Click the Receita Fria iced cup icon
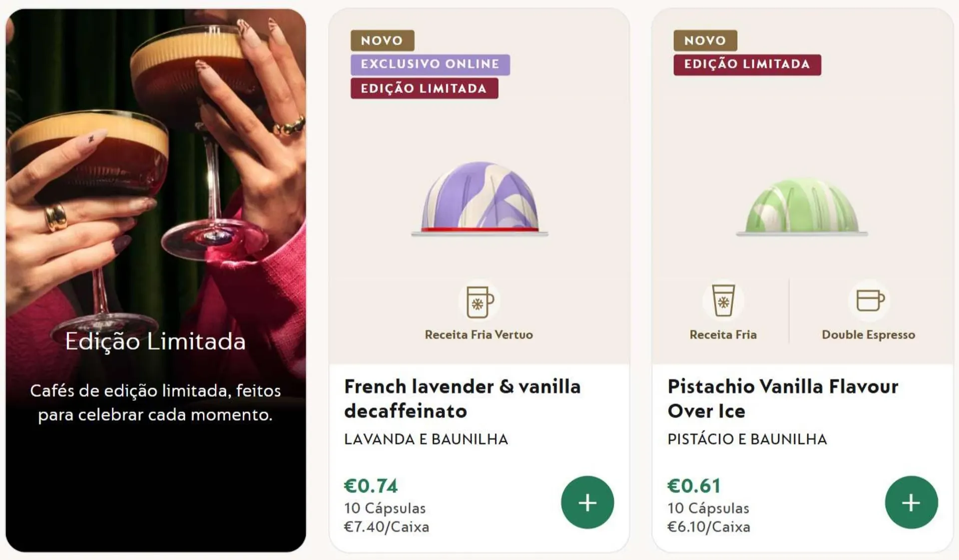The width and height of the screenshot is (959, 560). [x=723, y=300]
